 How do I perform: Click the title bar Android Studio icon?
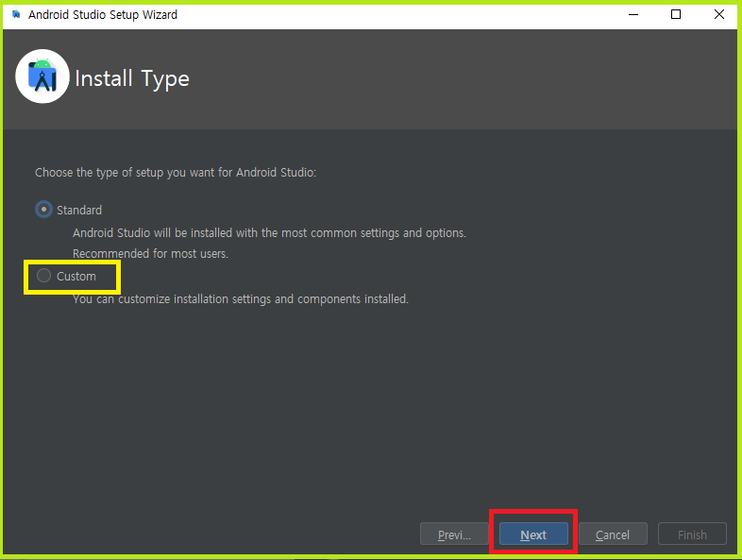click(16, 15)
